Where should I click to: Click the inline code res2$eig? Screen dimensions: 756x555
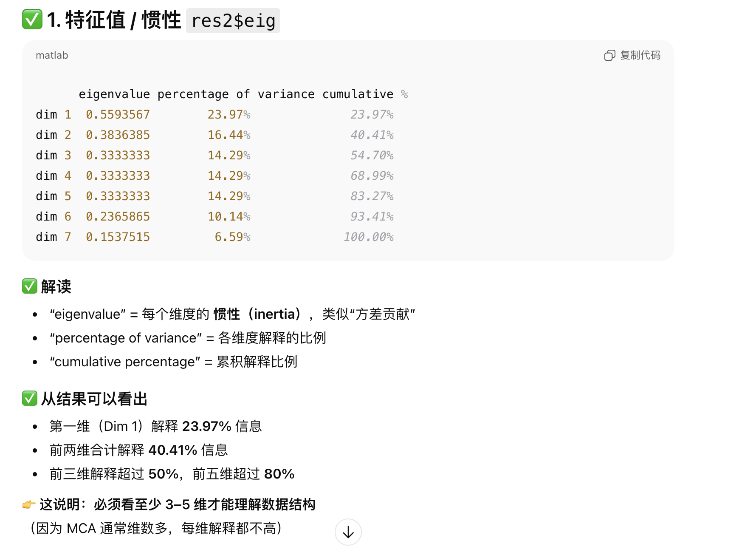[x=233, y=20]
